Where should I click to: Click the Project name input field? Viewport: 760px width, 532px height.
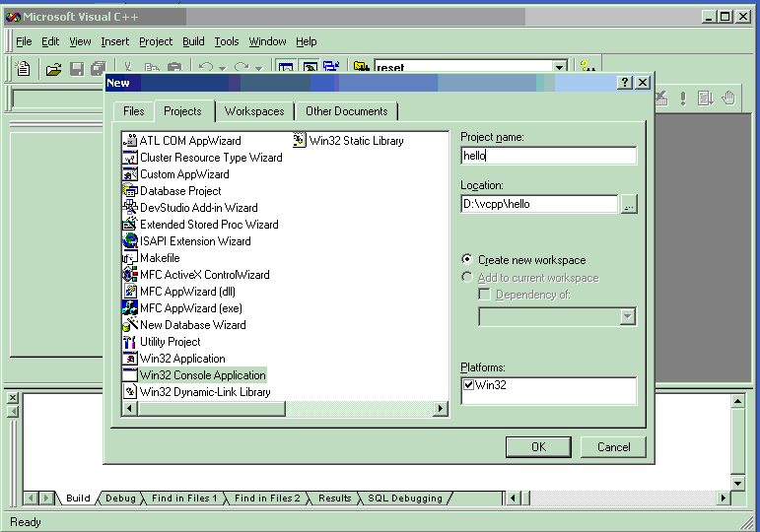point(549,156)
